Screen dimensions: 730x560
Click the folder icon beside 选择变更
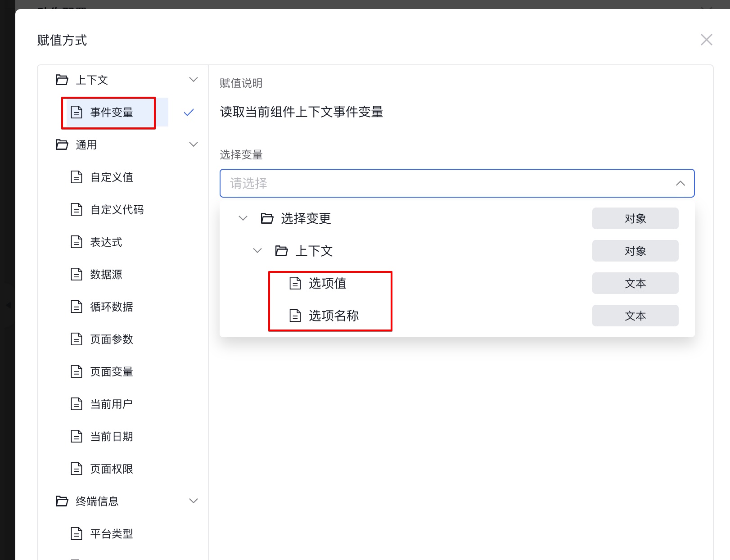(x=267, y=218)
